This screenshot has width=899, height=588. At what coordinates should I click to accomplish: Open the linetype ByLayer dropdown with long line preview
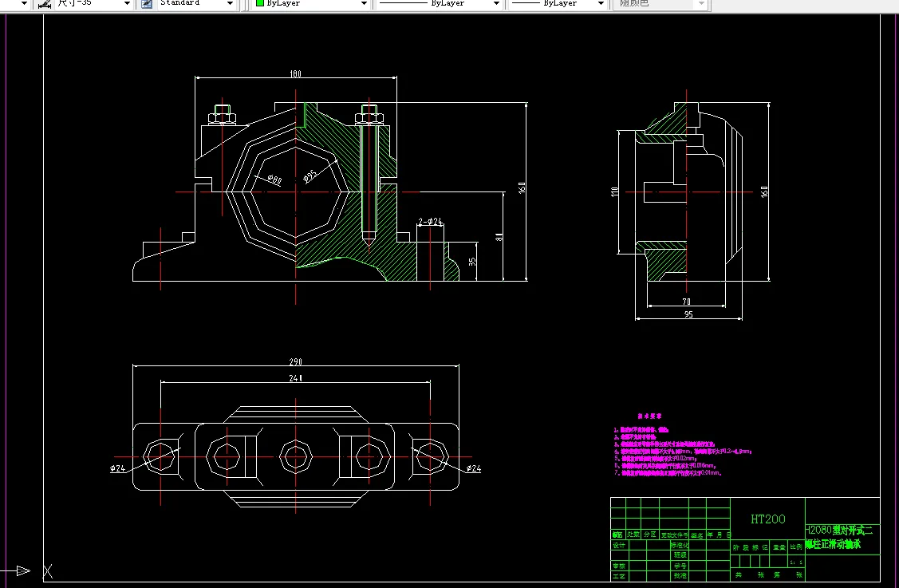(496, 4)
